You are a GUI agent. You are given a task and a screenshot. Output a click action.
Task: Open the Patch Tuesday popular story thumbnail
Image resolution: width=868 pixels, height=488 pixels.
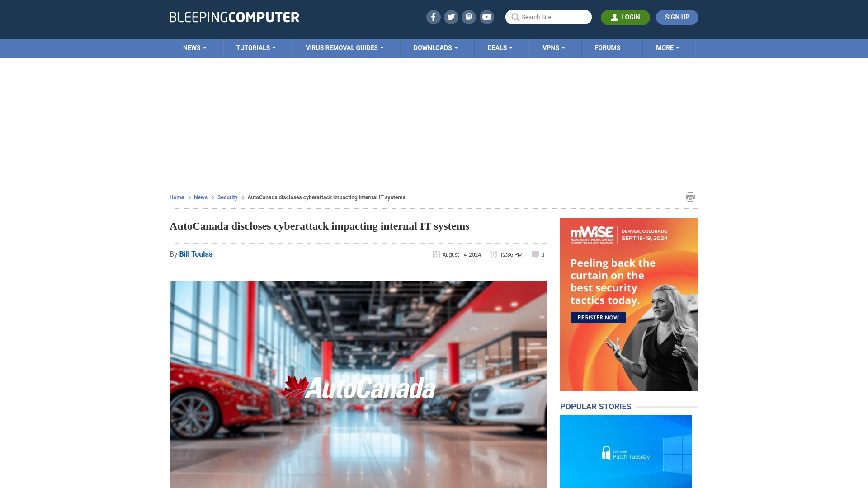626,451
